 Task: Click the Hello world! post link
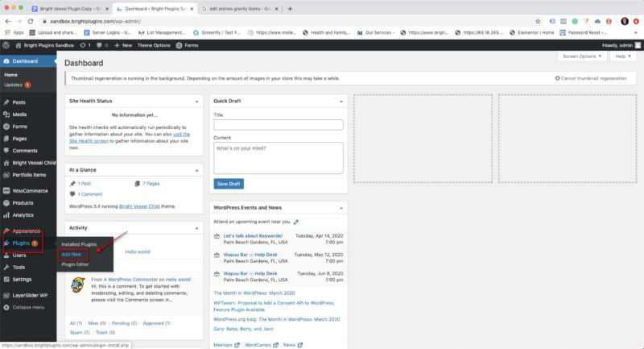point(138,252)
